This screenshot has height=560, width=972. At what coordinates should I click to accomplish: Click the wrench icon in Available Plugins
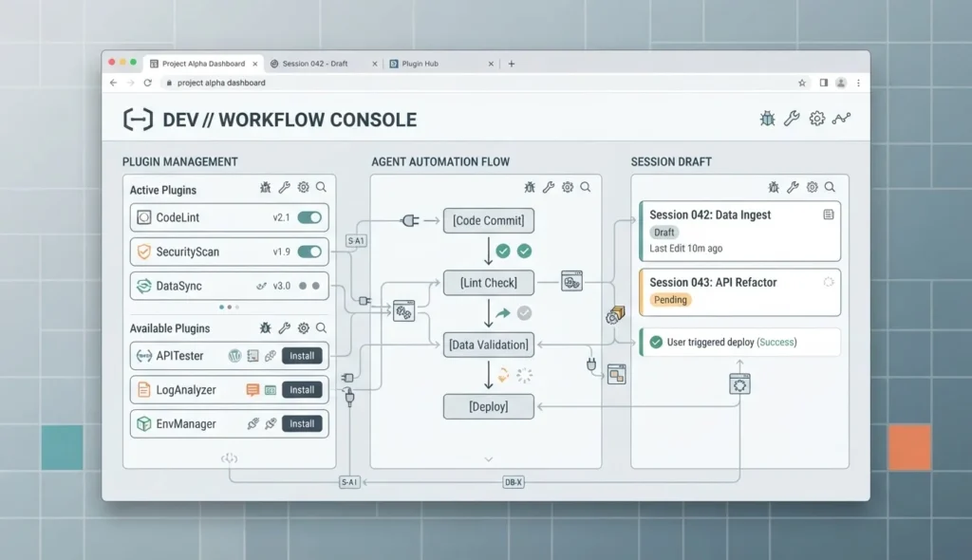click(284, 328)
